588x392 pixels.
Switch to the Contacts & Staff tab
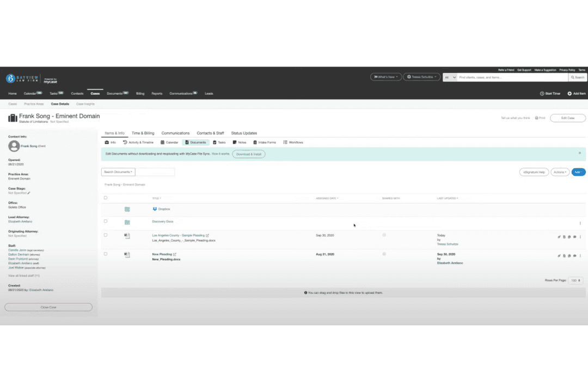click(210, 133)
